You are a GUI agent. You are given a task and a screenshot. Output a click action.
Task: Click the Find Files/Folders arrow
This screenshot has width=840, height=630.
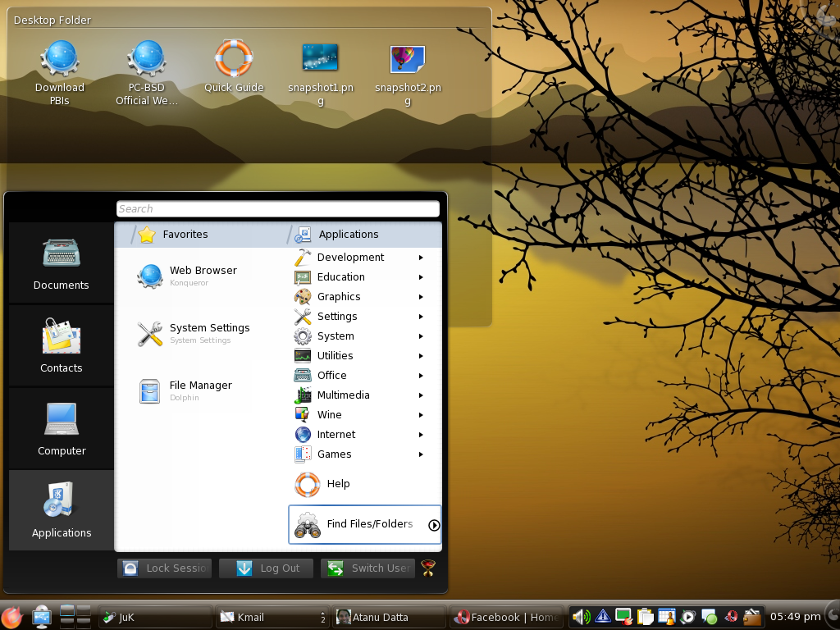pos(435,526)
